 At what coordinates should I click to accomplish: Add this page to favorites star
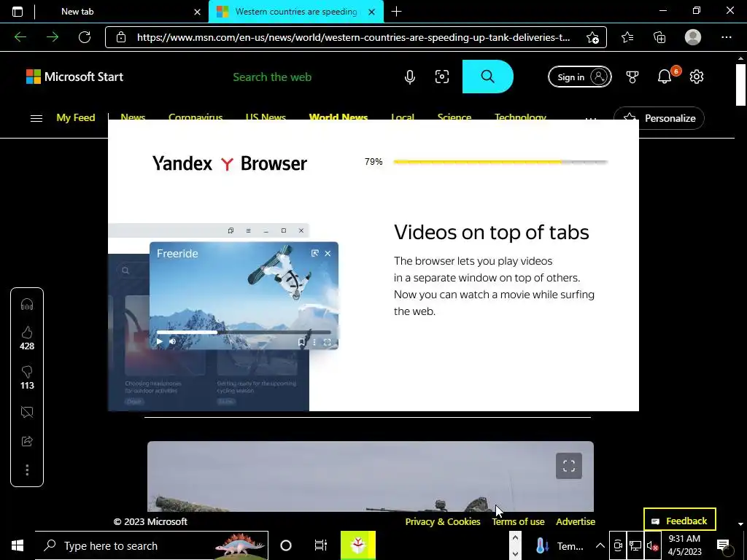[x=592, y=37]
